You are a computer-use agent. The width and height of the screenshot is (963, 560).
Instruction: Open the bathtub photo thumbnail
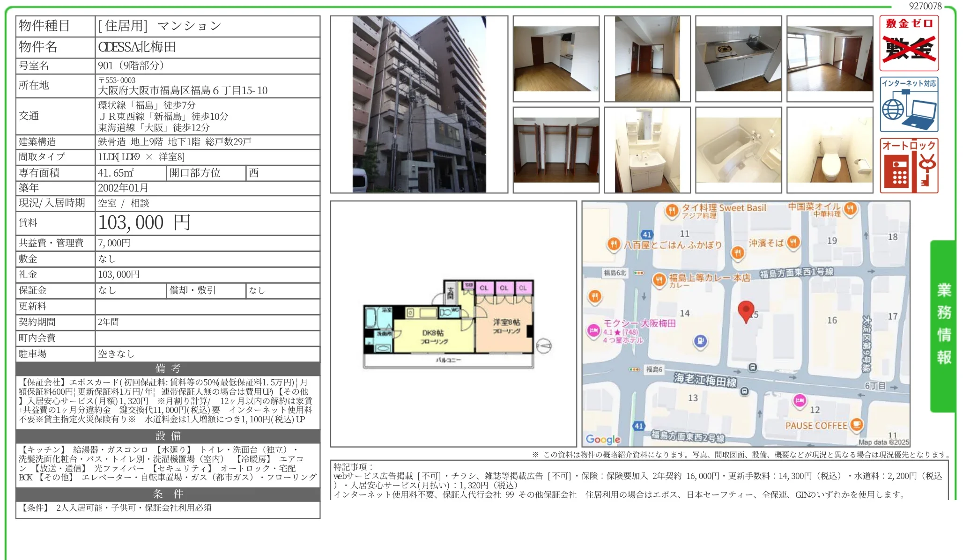(x=738, y=150)
